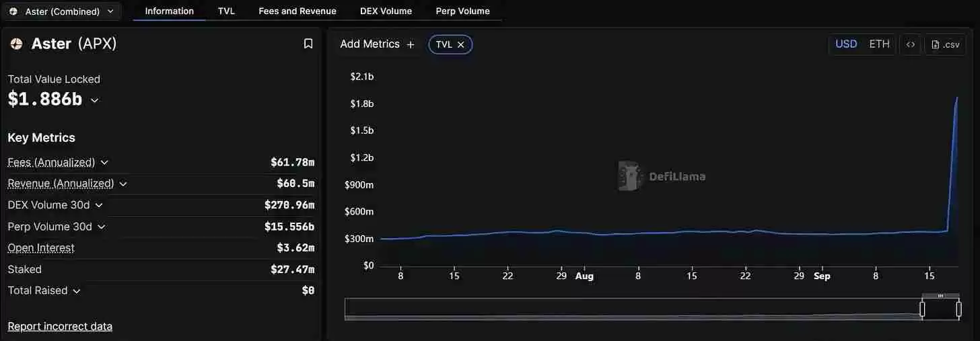Expand the DEX Volume 30d row
980x341 pixels.
click(99, 205)
